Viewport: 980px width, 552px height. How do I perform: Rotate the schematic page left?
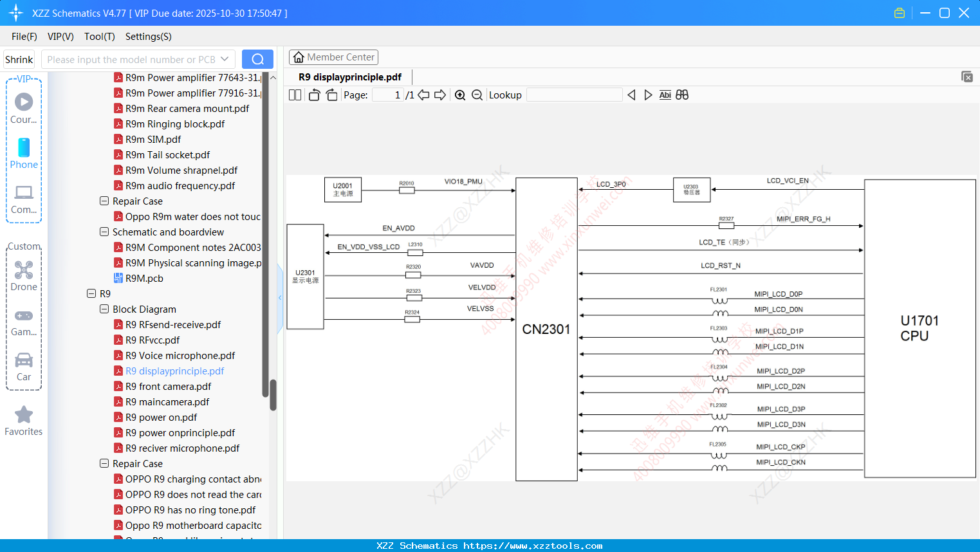pos(313,95)
